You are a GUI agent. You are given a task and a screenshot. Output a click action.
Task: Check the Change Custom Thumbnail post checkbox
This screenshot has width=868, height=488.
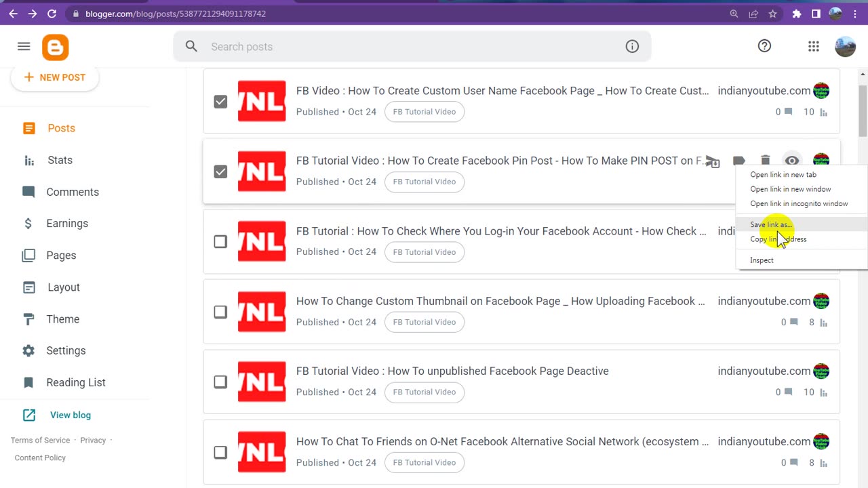pos(220,312)
